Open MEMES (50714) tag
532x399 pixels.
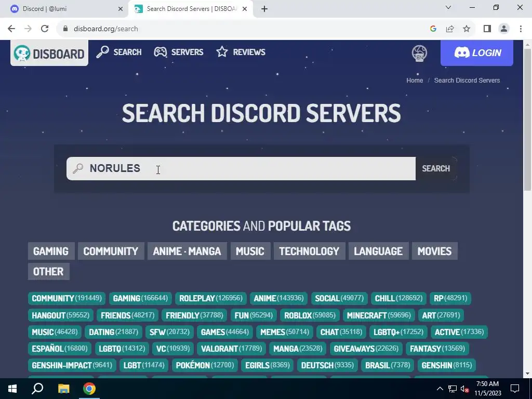click(285, 332)
